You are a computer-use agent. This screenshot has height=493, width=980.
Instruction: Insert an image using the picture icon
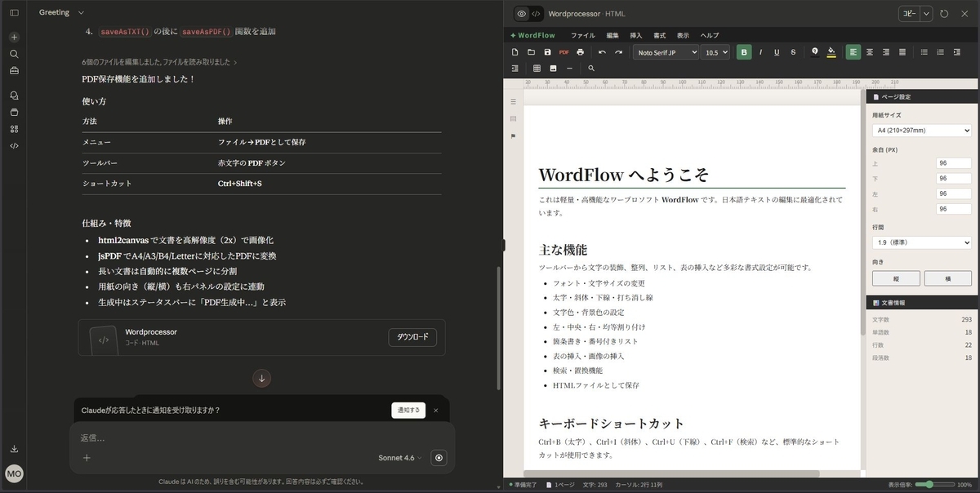tap(553, 69)
